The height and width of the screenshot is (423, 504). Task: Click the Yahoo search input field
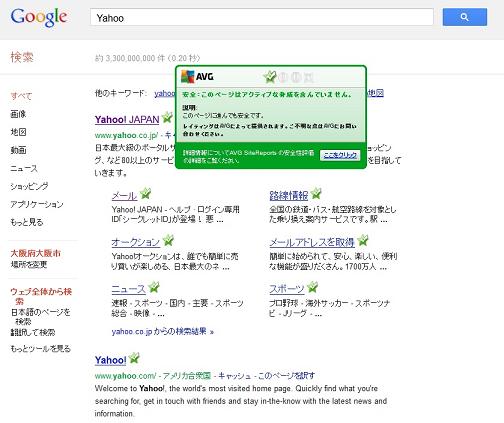[262, 17]
